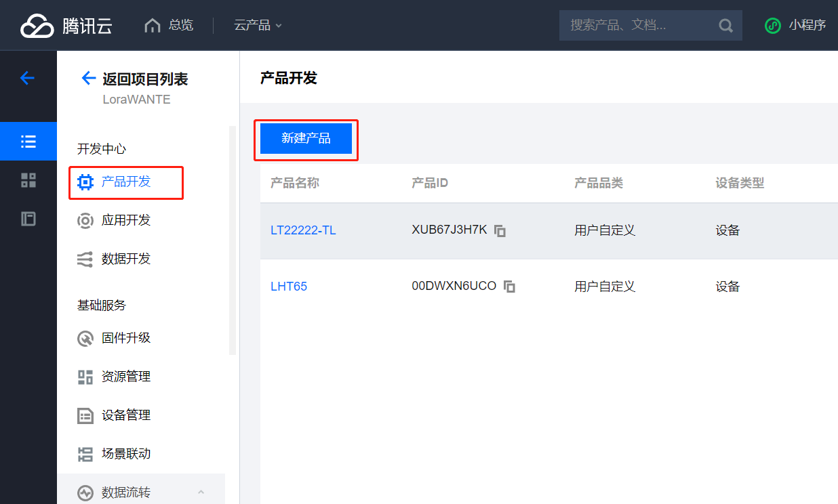This screenshot has width=838, height=504.
Task: Click the 产品名称 column header
Action: tap(295, 183)
